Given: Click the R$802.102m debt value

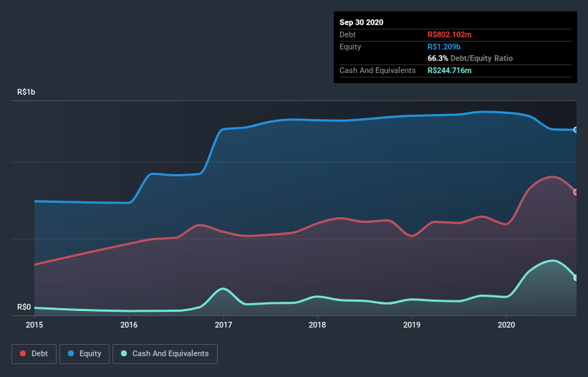Looking at the screenshot, I should click(x=450, y=34).
